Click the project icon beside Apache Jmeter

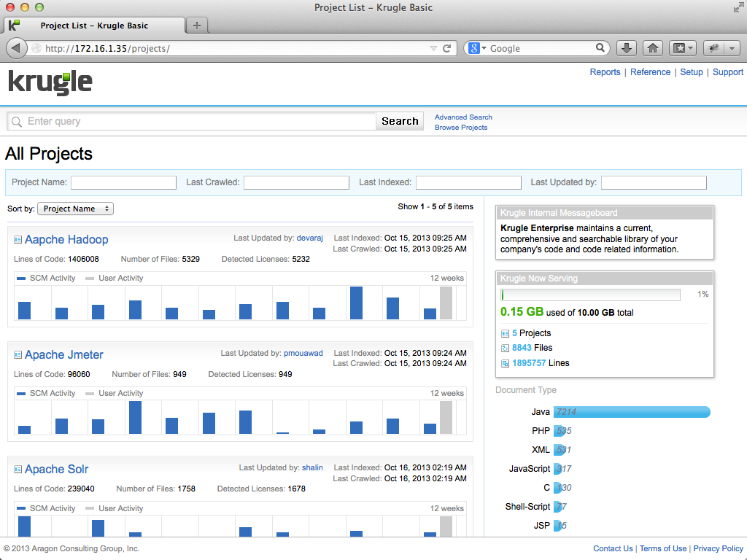(18, 355)
